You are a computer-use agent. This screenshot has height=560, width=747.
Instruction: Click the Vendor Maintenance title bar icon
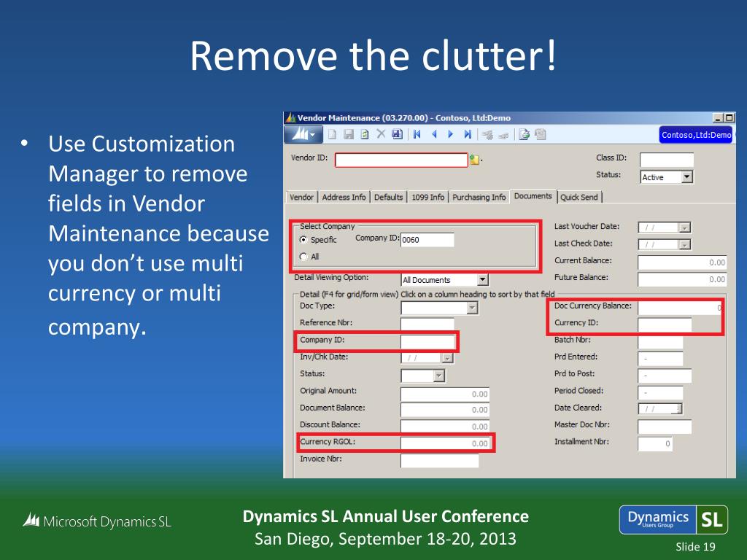(x=290, y=117)
